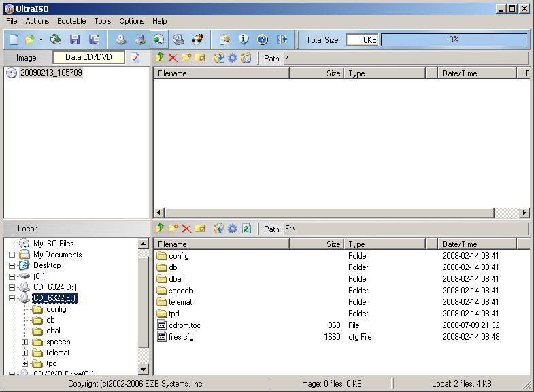Click the Info icon in main toolbar
The image size is (534, 392).
pos(244,39)
